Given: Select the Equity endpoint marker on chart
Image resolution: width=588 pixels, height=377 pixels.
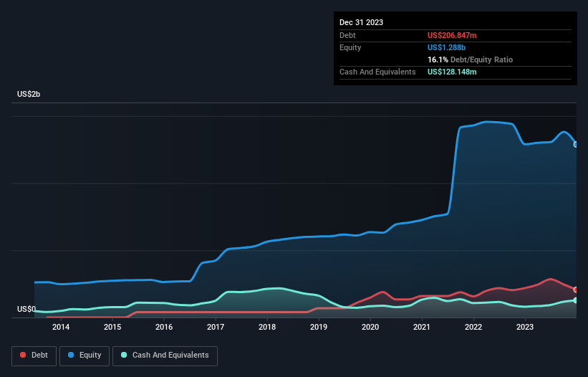Looking at the screenshot, I should (576, 145).
